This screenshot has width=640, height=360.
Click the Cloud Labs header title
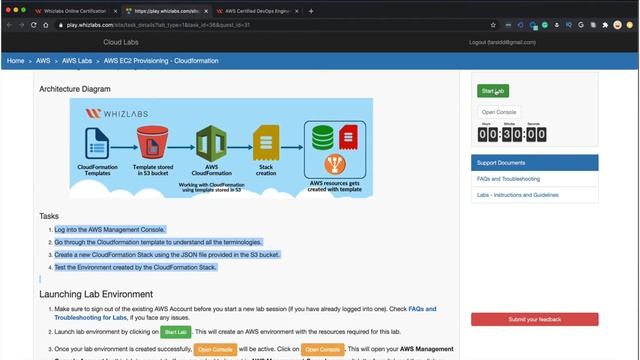click(x=120, y=42)
